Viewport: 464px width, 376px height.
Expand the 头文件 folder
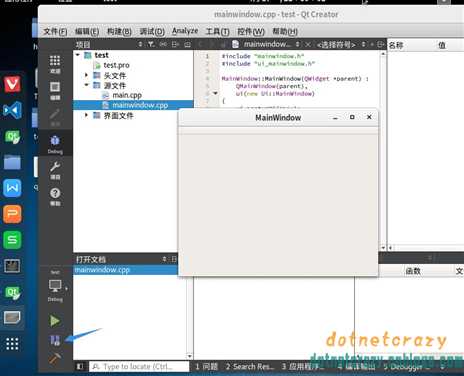tap(86, 75)
